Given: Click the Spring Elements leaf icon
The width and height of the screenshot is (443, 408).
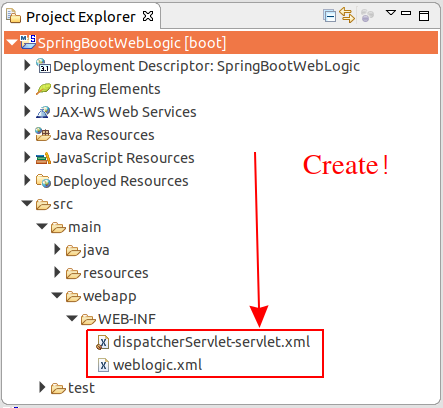Looking at the screenshot, I should pos(43,89).
